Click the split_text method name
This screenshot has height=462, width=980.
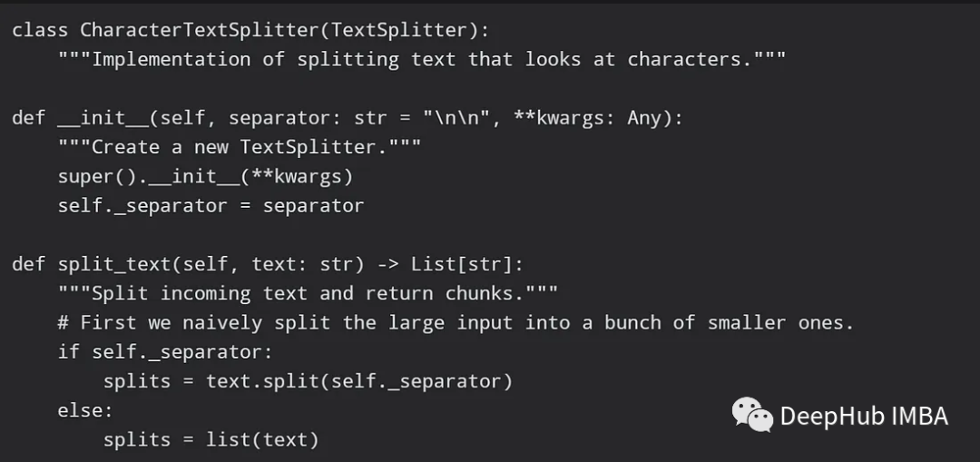[x=114, y=264]
